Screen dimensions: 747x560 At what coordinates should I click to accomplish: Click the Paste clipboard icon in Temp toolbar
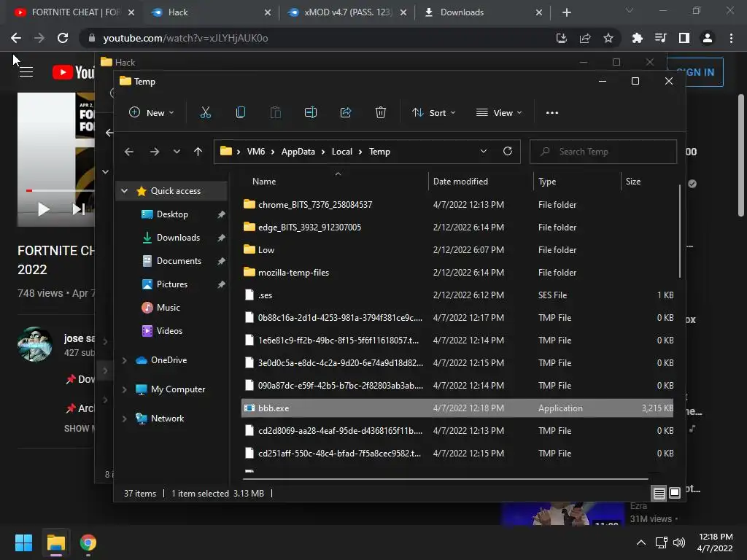(x=275, y=113)
